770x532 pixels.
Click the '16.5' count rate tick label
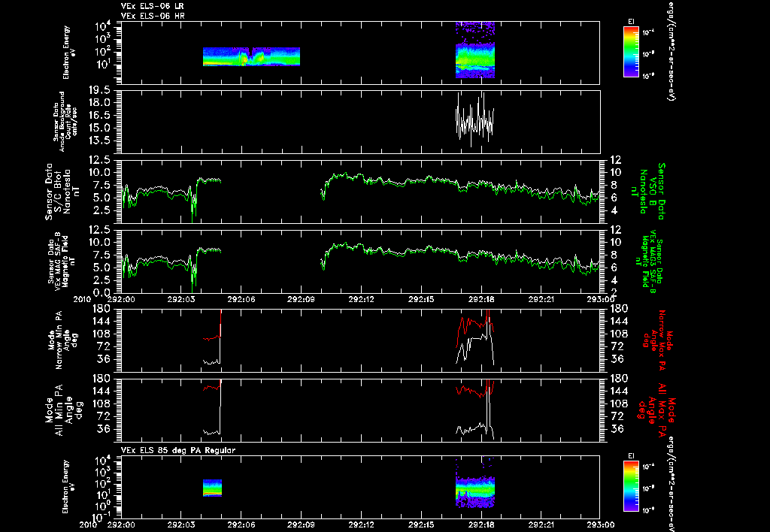[x=100, y=115]
